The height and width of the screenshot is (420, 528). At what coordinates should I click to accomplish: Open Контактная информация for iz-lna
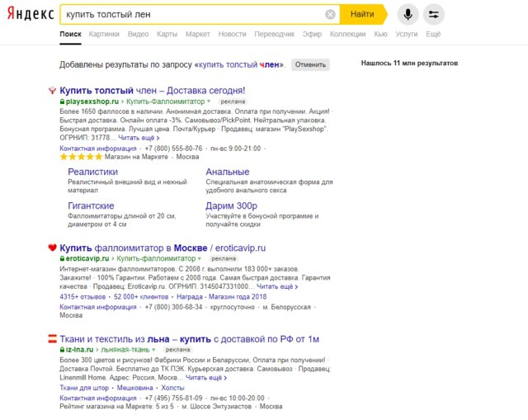[x=98, y=398]
